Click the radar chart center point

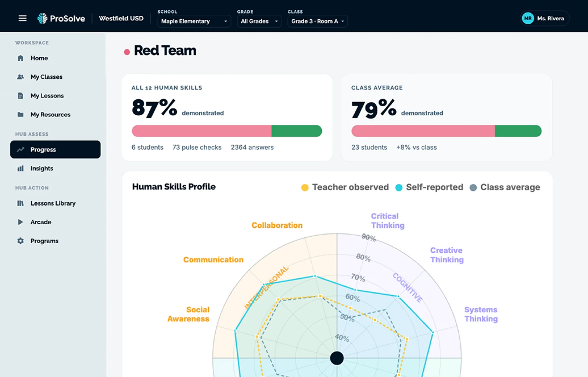tap(337, 358)
